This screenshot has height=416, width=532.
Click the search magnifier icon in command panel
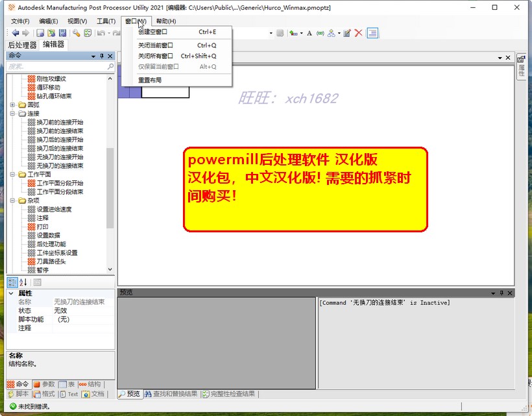click(x=110, y=66)
